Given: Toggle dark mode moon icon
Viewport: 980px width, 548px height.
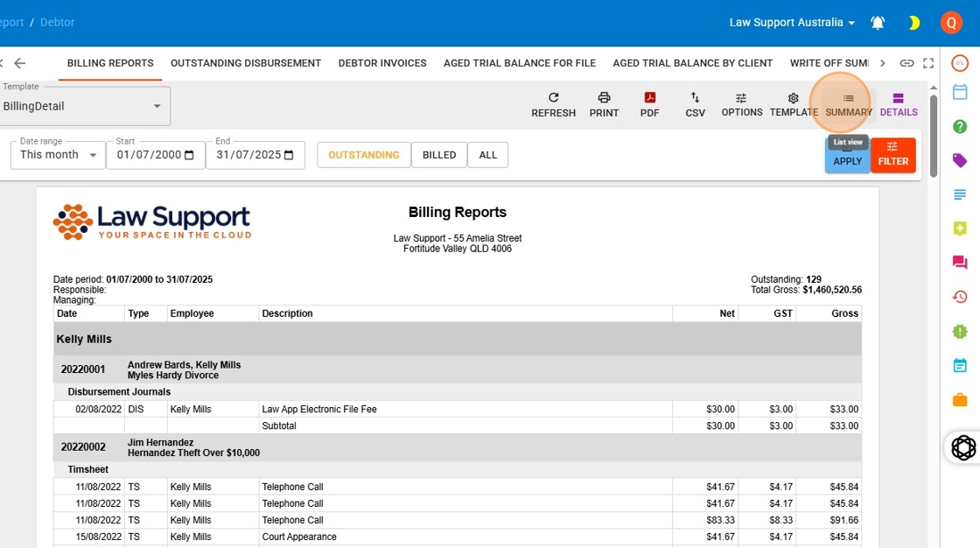Looking at the screenshot, I should pos(914,23).
